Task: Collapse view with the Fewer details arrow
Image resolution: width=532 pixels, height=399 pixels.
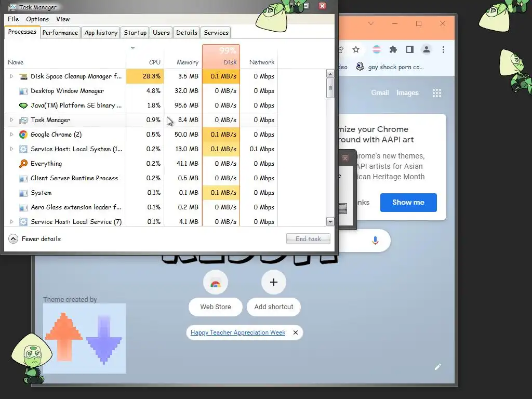Action: click(13, 239)
